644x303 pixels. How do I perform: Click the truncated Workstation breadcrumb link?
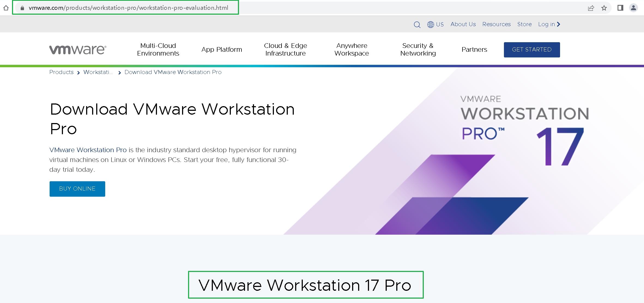pyautogui.click(x=98, y=72)
